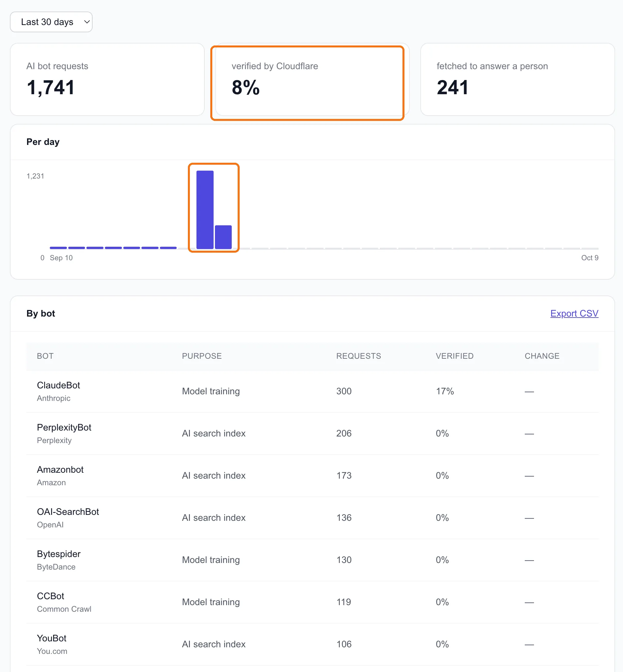Click the 136 requests value for OAI-SearchBot
The width and height of the screenshot is (623, 672).
[x=344, y=518]
